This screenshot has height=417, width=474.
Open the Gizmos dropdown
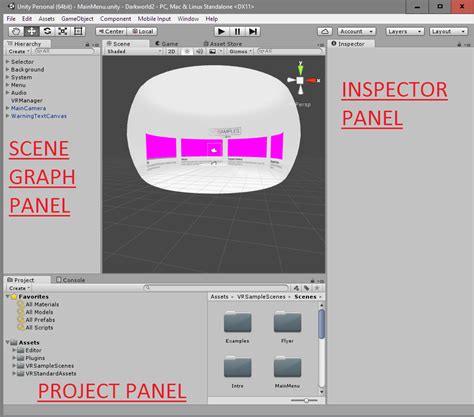coord(240,51)
